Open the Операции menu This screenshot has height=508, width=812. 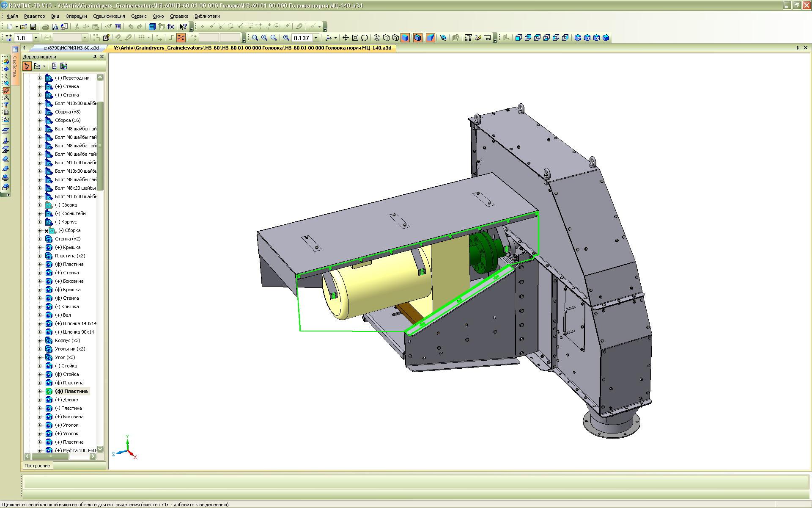pos(76,16)
